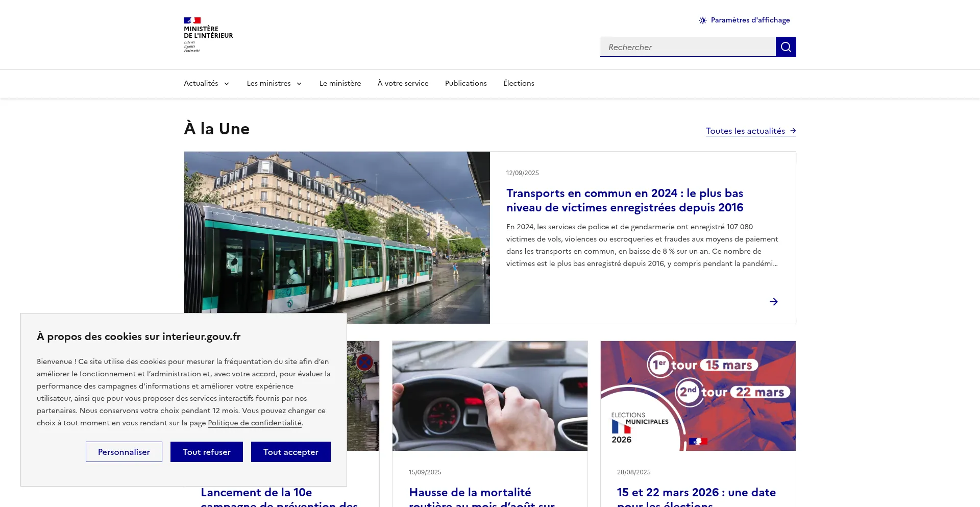
Task: Expand the Les ministres dropdown menu
Action: [274, 83]
